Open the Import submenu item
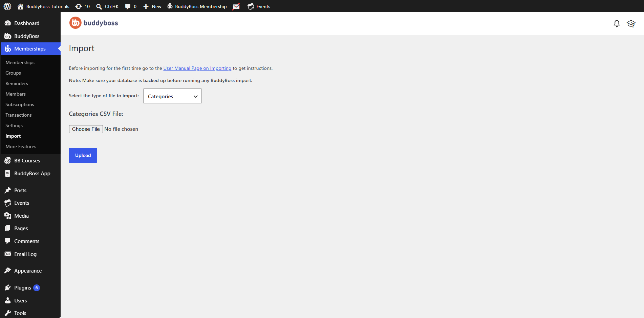The image size is (644, 318). coord(13,136)
